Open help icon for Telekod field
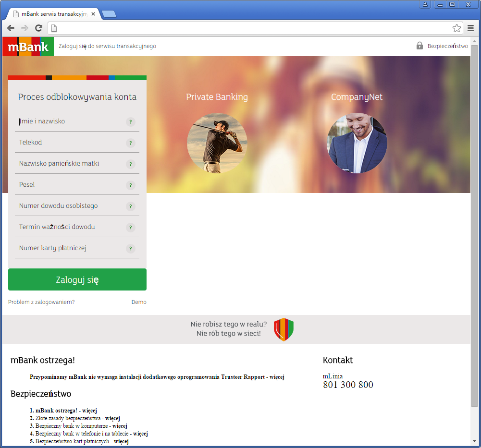Screen dimensions: 481x448 pos(130,143)
